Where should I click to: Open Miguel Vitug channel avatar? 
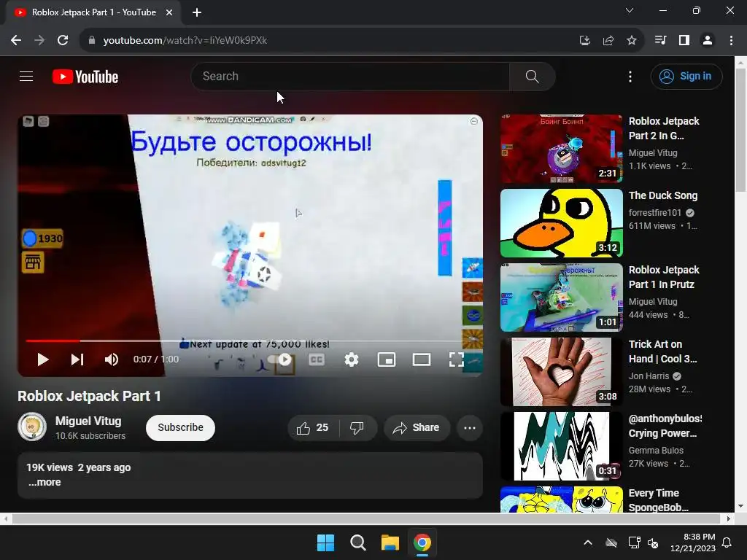tap(32, 427)
